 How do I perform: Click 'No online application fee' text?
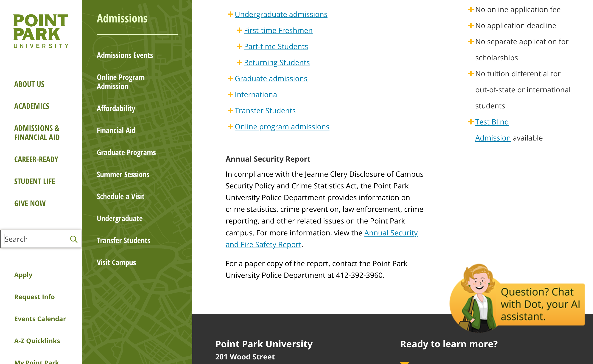[x=518, y=10]
